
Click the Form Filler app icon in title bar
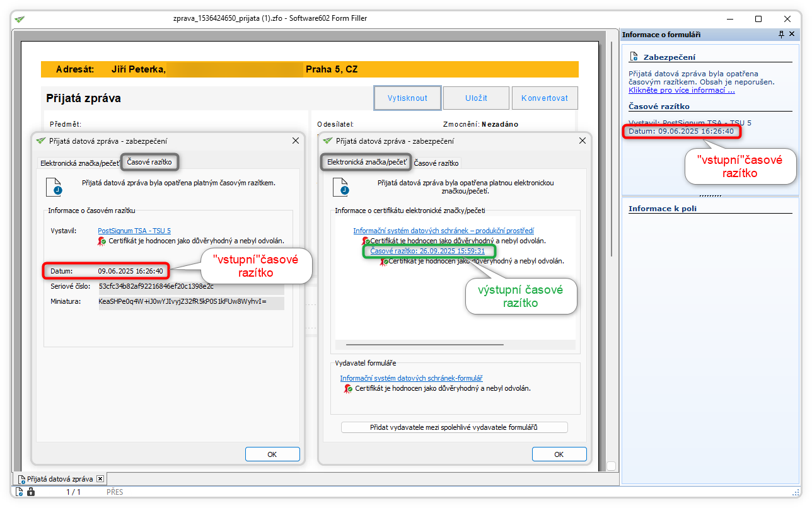click(x=20, y=19)
